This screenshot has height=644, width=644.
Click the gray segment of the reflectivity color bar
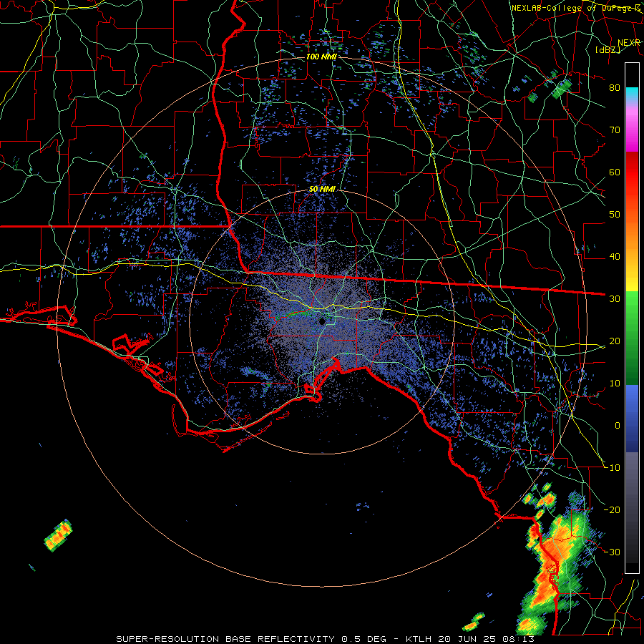632,484
